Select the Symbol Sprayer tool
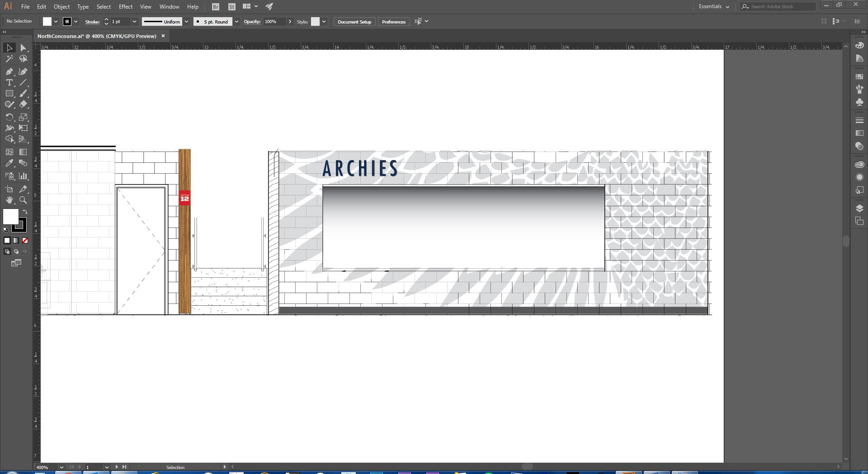Image resolution: width=868 pixels, height=474 pixels. pos(9,176)
